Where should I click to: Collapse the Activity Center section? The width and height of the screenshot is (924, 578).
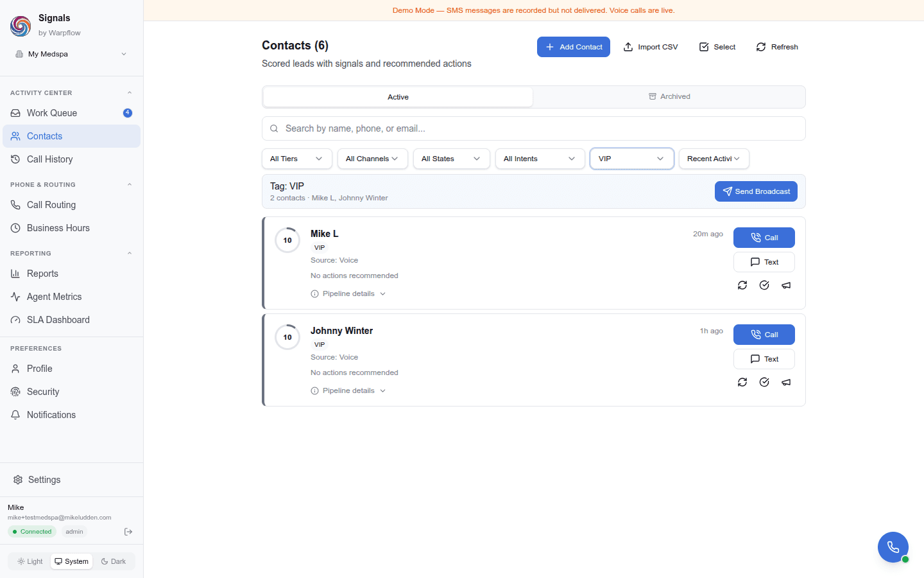tap(130, 92)
